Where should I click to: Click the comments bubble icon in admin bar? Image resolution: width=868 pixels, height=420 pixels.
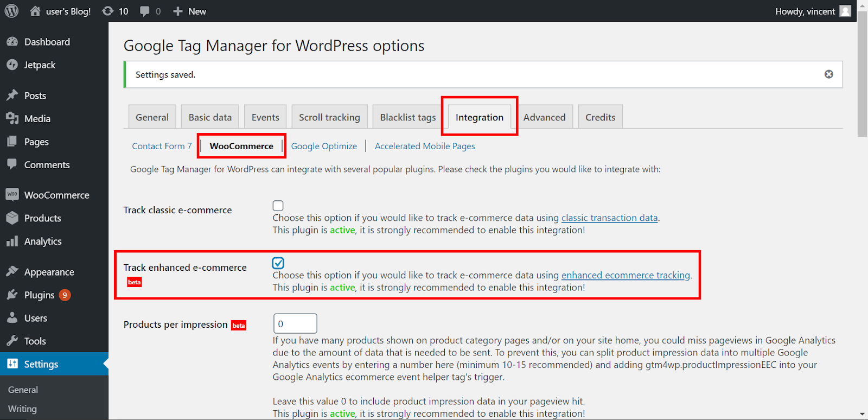pyautogui.click(x=145, y=11)
